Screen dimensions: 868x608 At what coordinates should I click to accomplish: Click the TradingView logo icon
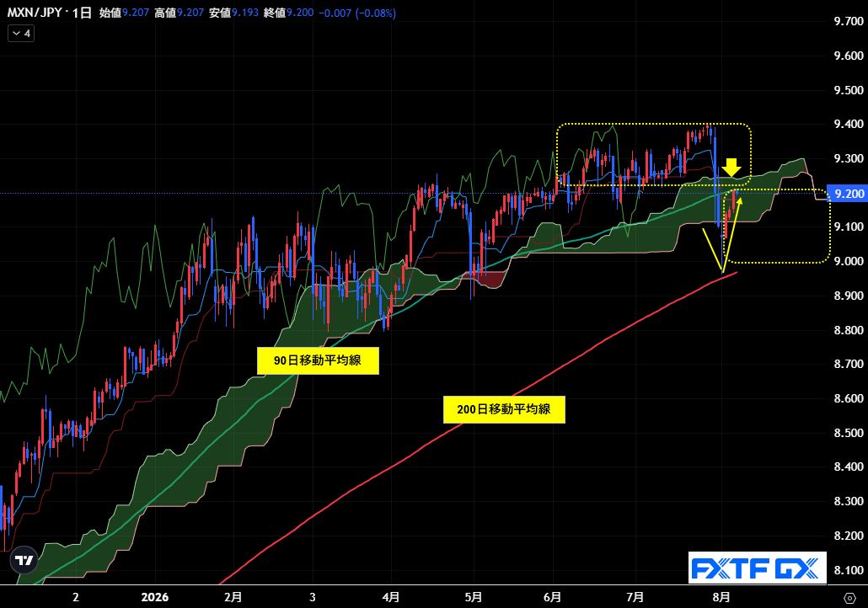point(24,560)
